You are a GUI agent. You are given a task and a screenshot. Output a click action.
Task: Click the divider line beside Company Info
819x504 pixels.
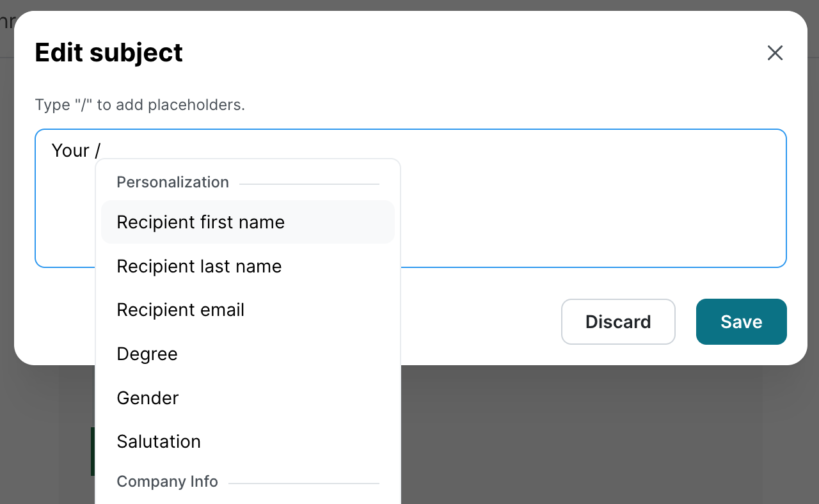click(x=304, y=484)
